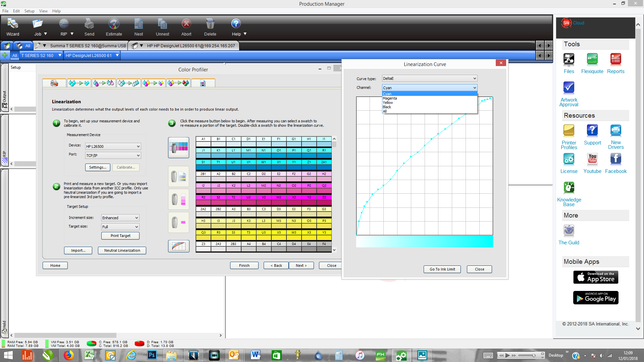Expand the T SERIES S2 160 dropdown

coord(60,55)
